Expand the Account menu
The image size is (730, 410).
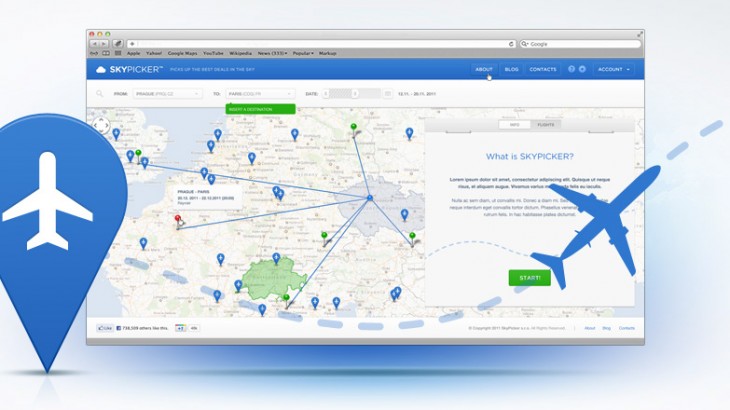[x=613, y=69]
